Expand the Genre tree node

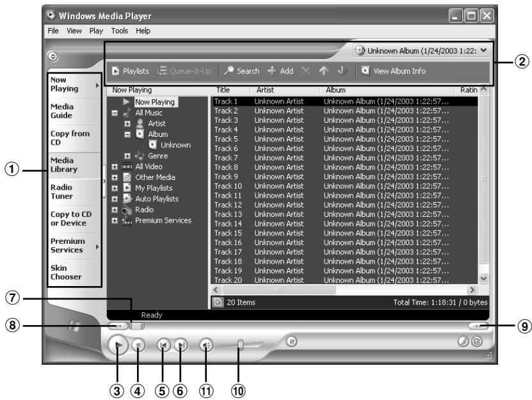tap(127, 156)
